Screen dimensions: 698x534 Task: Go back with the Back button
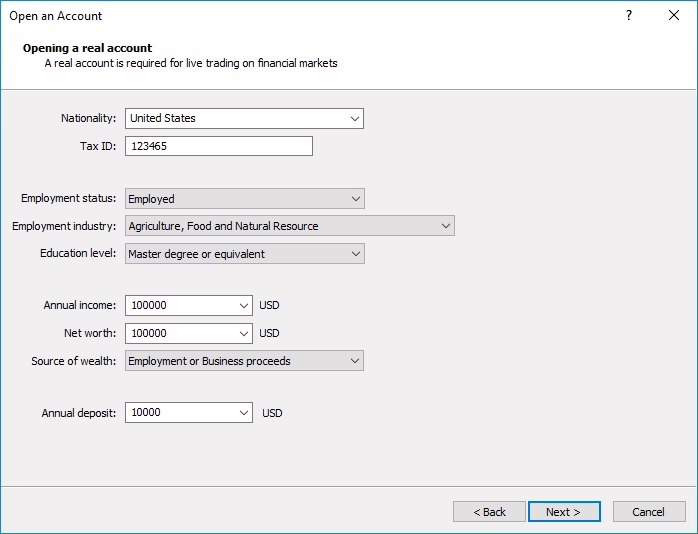tap(489, 512)
